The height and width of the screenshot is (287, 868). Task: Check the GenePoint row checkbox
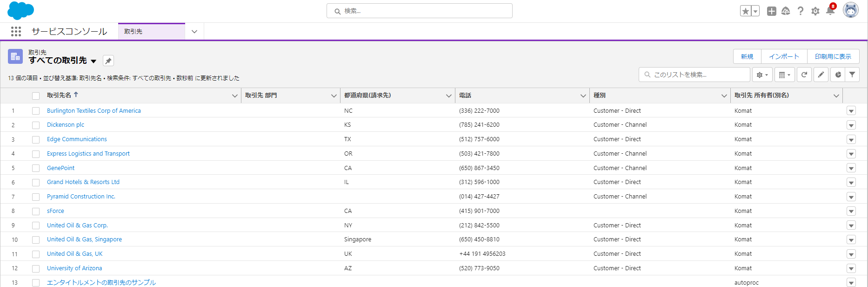point(36,168)
